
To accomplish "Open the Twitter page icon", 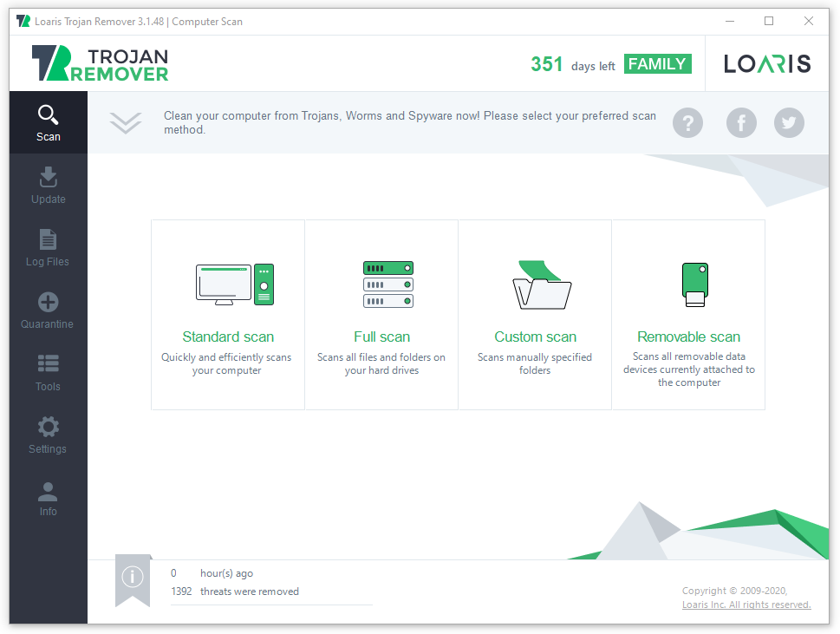I will [789, 123].
